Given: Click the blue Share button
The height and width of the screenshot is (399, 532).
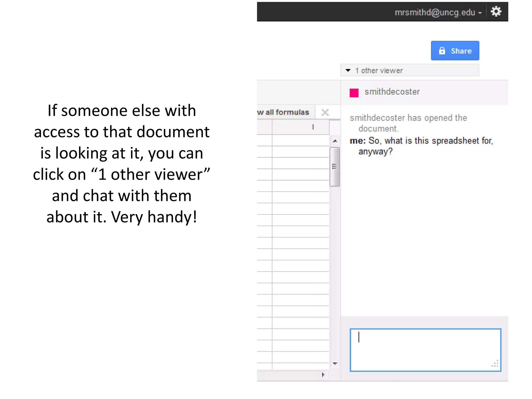Looking at the screenshot, I should click(x=455, y=51).
